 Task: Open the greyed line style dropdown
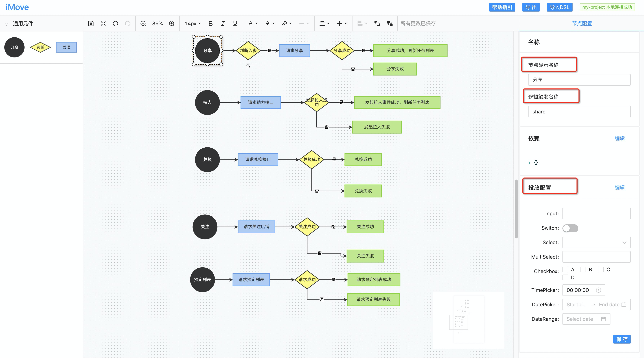304,23
